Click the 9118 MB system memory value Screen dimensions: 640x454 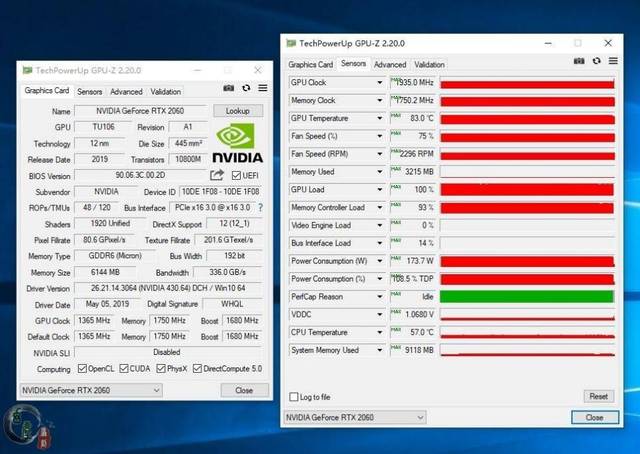point(413,350)
